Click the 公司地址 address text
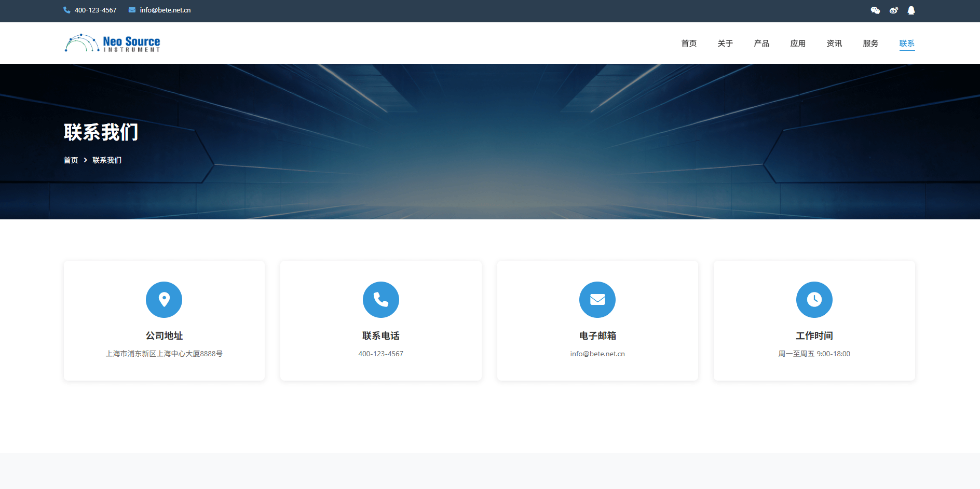This screenshot has height=489, width=980. click(164, 354)
